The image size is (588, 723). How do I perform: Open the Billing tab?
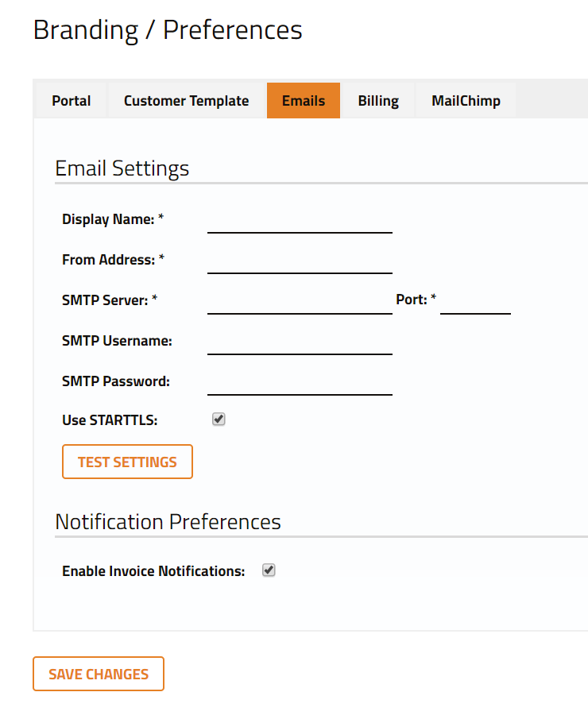[x=378, y=101]
